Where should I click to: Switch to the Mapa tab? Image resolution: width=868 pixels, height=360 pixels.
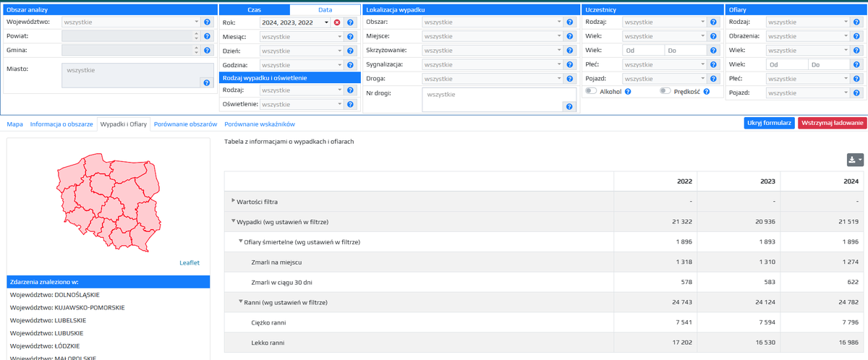[14, 124]
